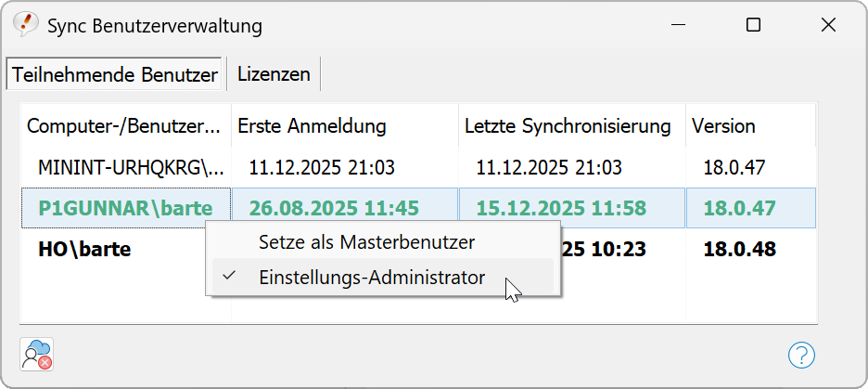This screenshot has height=389, width=868.
Task: Switch to the Lizenzen tab
Action: (x=274, y=74)
